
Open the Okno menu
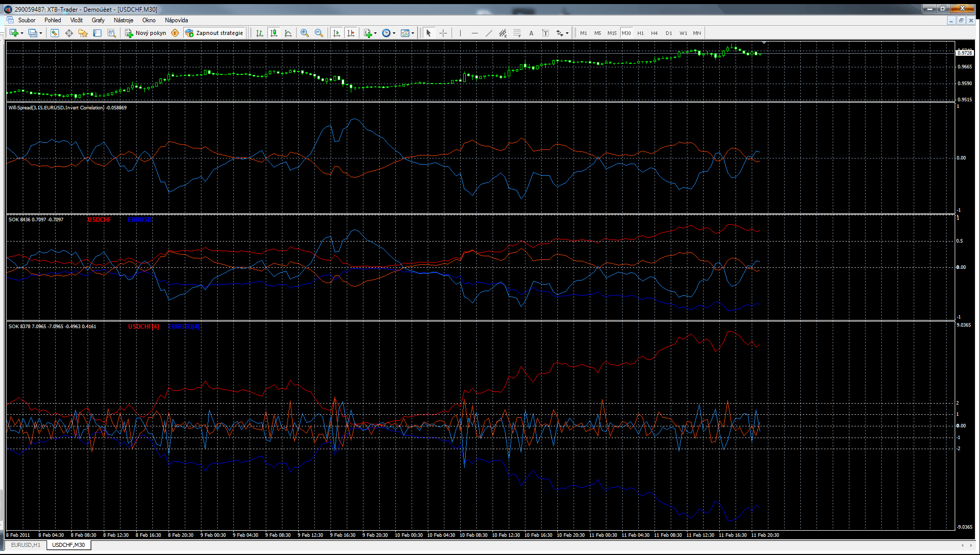click(149, 20)
